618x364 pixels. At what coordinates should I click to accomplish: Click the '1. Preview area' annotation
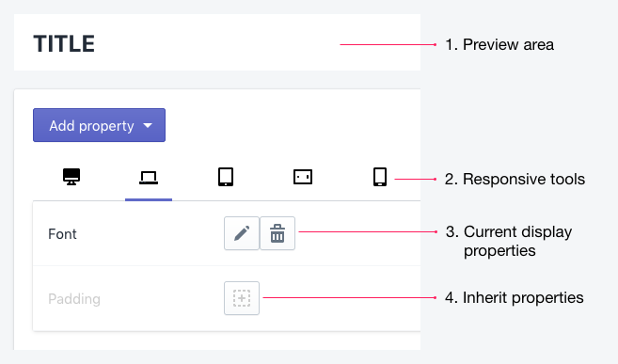coord(499,44)
